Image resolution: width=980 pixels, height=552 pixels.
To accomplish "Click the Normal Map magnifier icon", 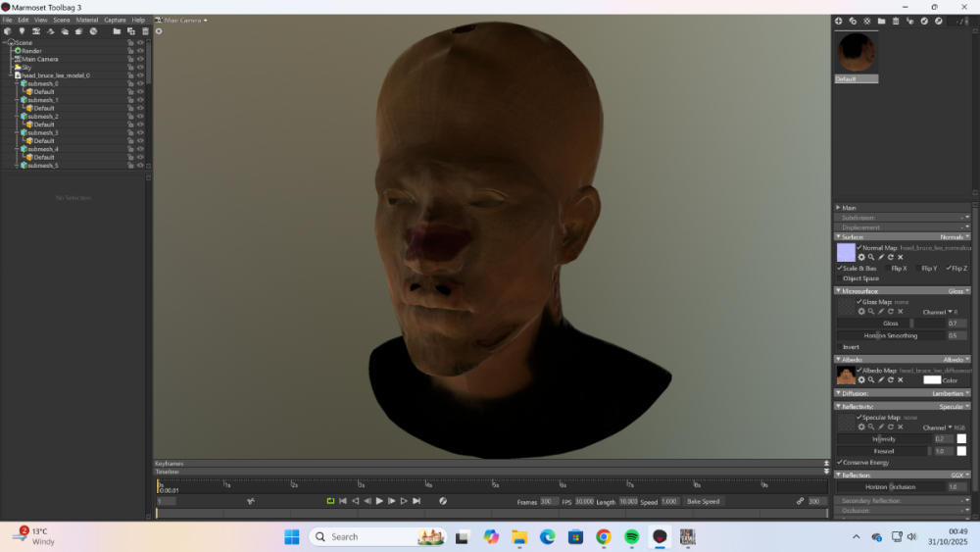I will click(x=871, y=258).
